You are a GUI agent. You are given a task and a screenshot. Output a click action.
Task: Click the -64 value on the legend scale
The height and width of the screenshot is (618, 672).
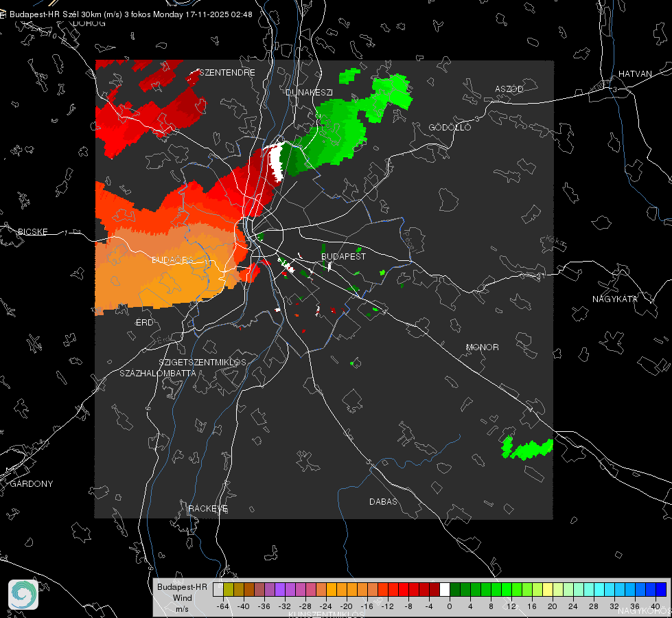[x=222, y=606]
